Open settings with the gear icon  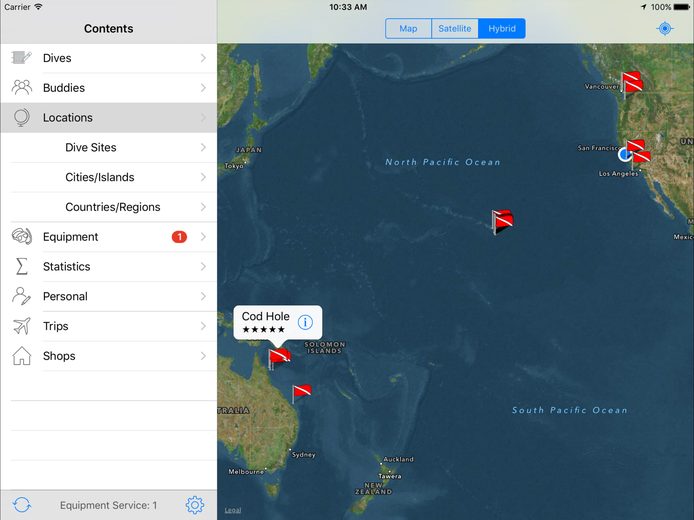pos(195,505)
